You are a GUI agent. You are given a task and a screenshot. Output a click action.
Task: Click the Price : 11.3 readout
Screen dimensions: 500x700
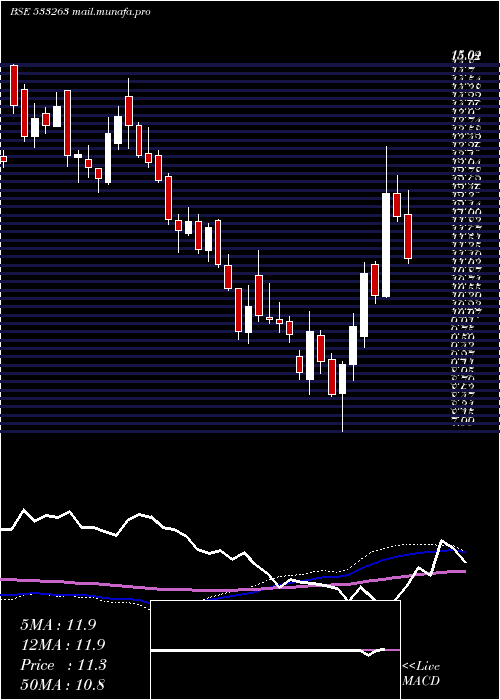point(63,665)
